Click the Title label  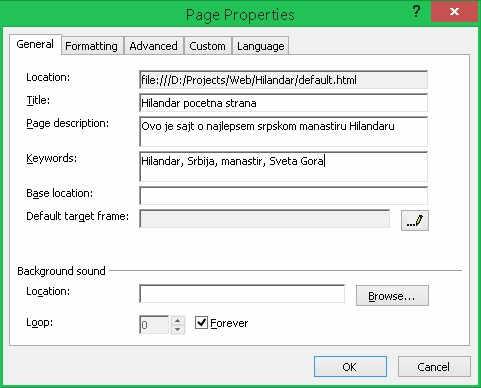click(x=38, y=100)
